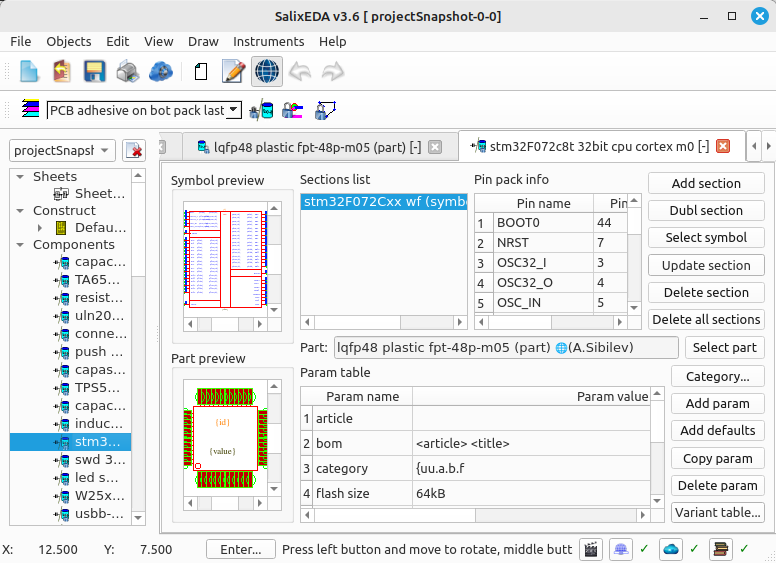Toggle the globe library toolbar button
The width and height of the screenshot is (776, 563).
click(267, 71)
